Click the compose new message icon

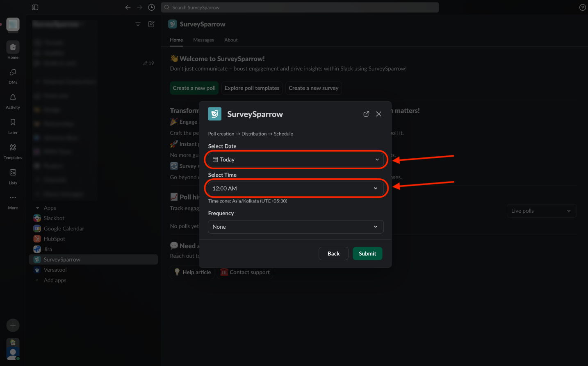tap(151, 24)
